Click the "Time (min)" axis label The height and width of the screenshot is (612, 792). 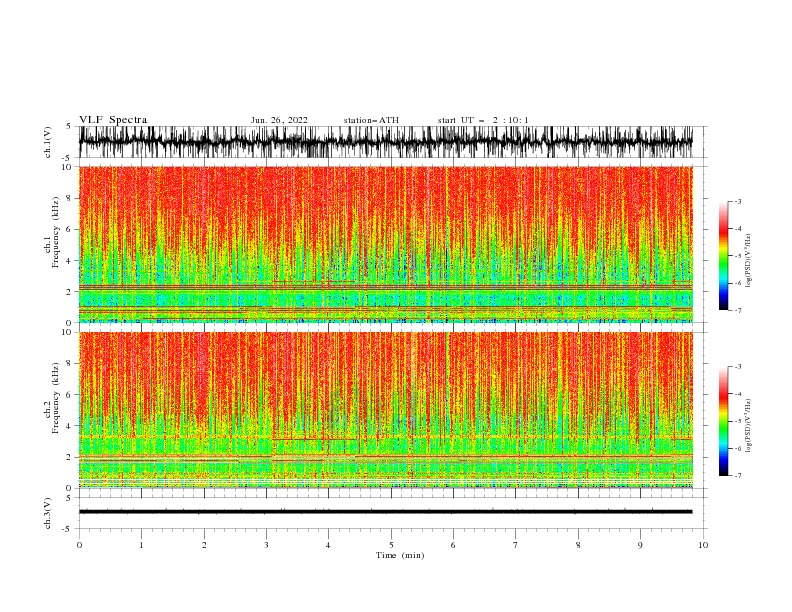400,555
